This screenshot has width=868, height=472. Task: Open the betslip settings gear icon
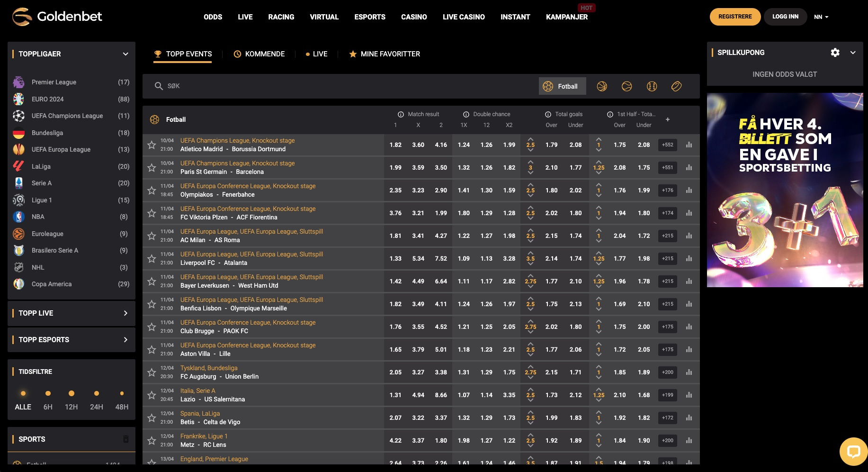(x=835, y=53)
